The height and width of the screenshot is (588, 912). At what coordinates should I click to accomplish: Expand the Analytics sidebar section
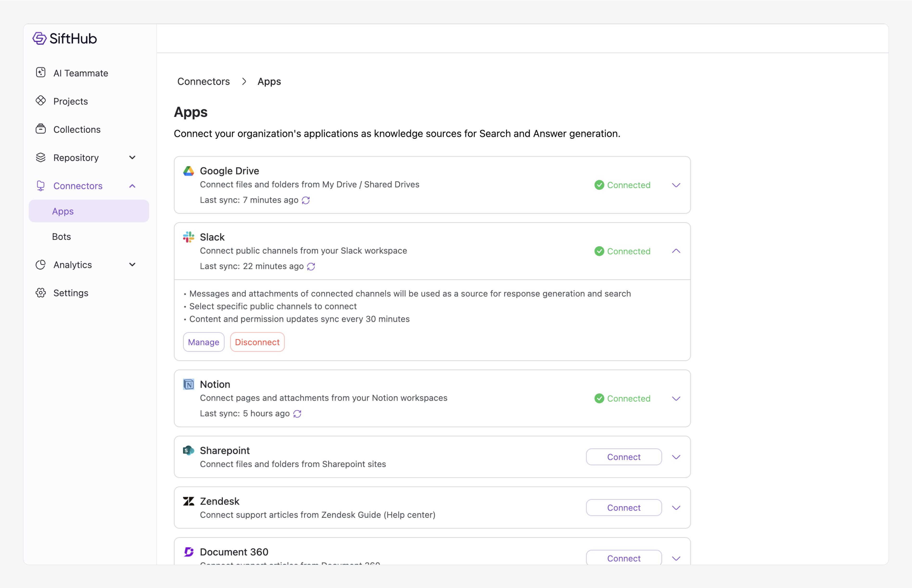click(132, 265)
